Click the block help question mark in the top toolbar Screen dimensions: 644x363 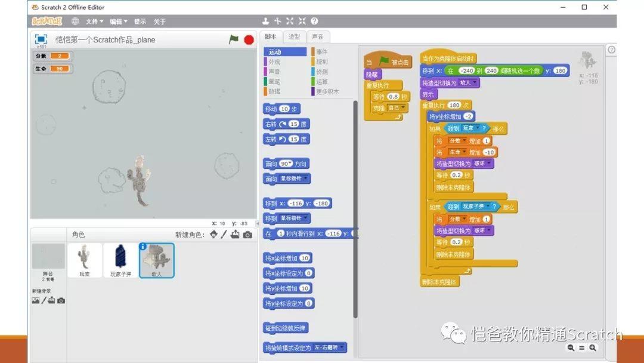click(315, 21)
